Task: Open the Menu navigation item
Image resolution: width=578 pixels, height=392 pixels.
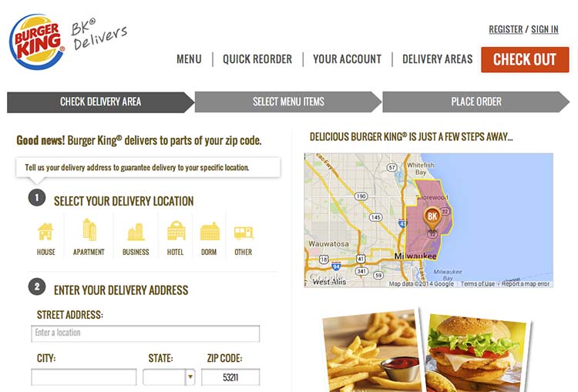Action: click(189, 59)
